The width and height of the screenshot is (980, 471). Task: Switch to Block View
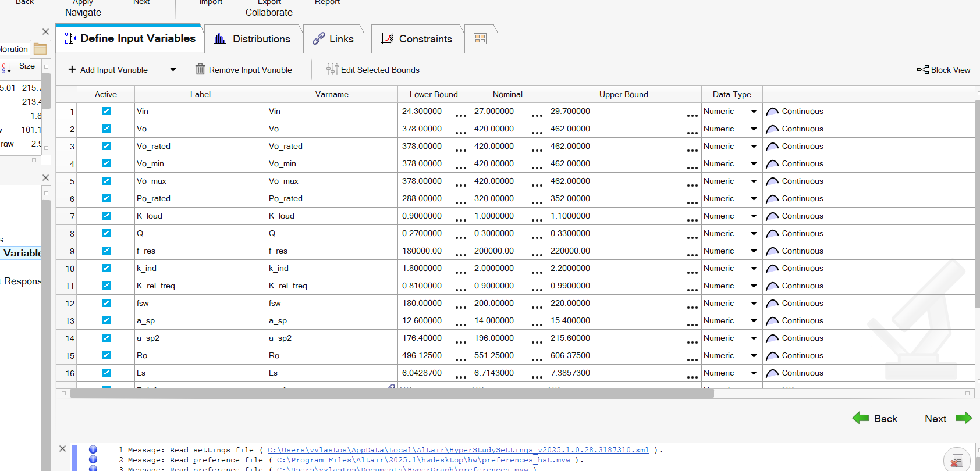[944, 70]
